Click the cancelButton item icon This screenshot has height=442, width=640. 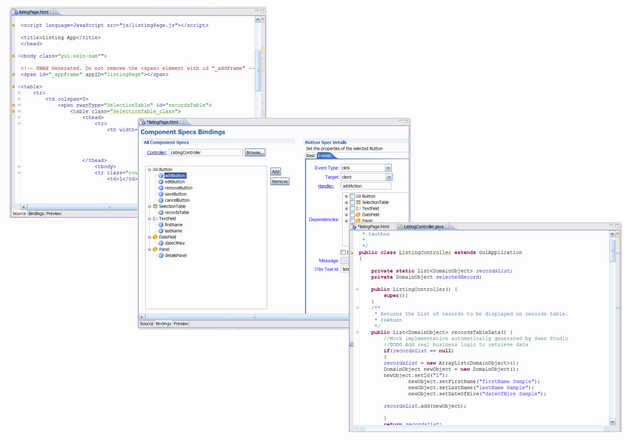pyautogui.click(x=161, y=200)
